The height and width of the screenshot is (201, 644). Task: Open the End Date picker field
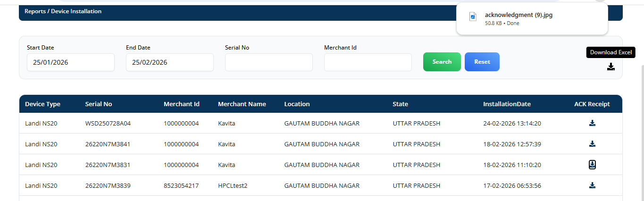(169, 62)
